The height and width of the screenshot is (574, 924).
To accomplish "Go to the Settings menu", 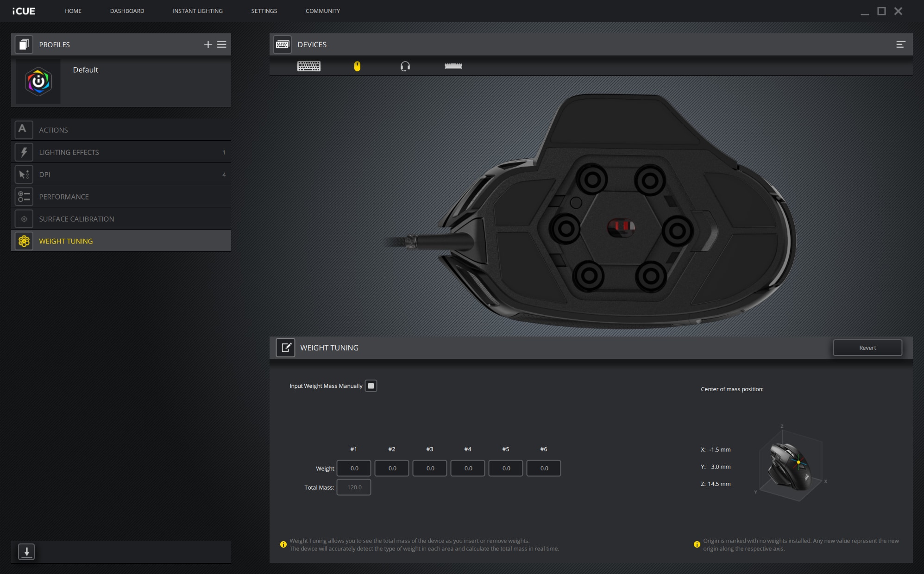I will coord(264,11).
